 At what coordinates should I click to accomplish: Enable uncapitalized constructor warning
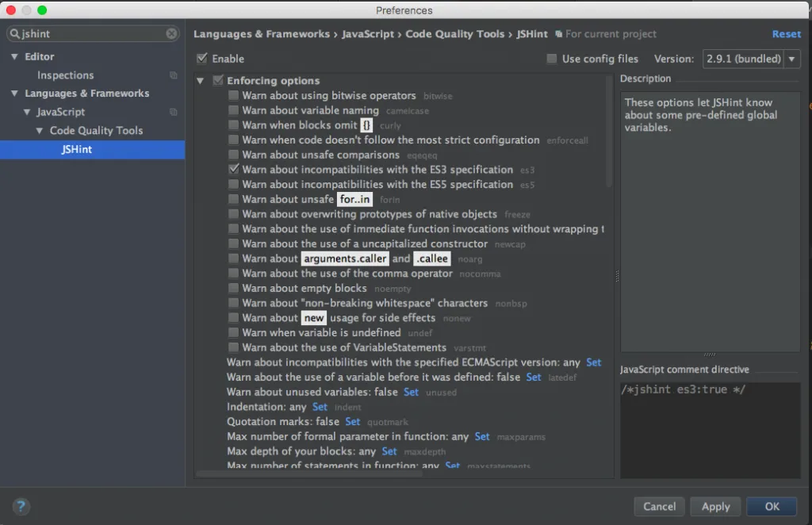click(x=234, y=243)
